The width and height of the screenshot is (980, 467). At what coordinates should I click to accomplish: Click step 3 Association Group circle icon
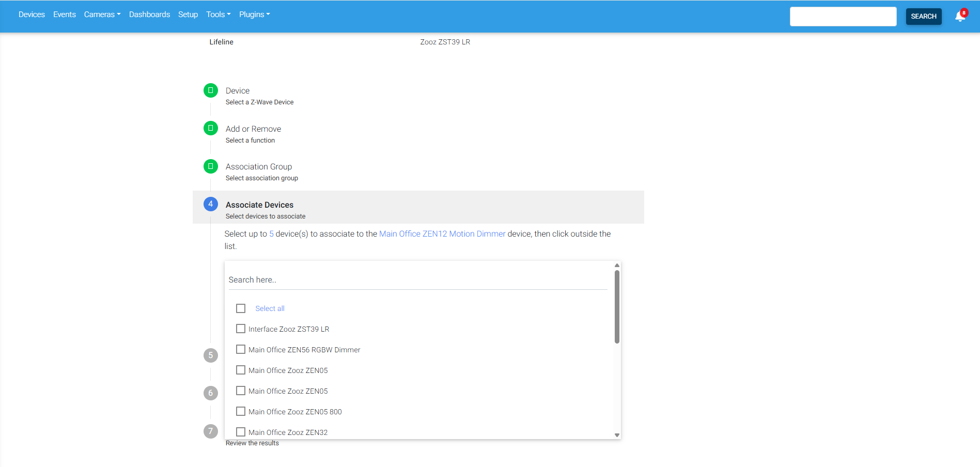pyautogui.click(x=211, y=166)
